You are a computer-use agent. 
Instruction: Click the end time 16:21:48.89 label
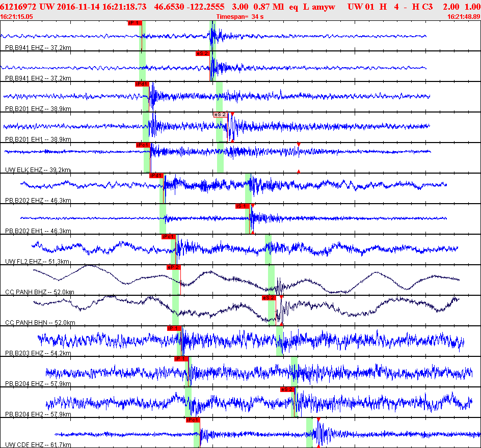[463, 17]
